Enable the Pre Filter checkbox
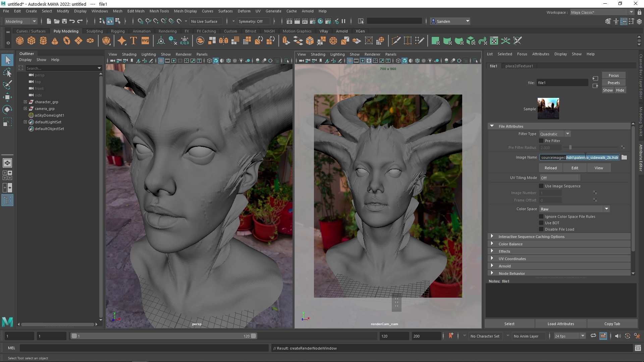This screenshot has width=644, height=362. [x=541, y=141]
